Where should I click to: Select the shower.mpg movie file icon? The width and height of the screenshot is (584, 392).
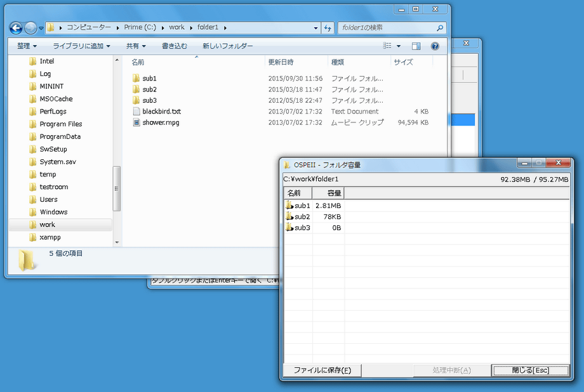pos(136,122)
